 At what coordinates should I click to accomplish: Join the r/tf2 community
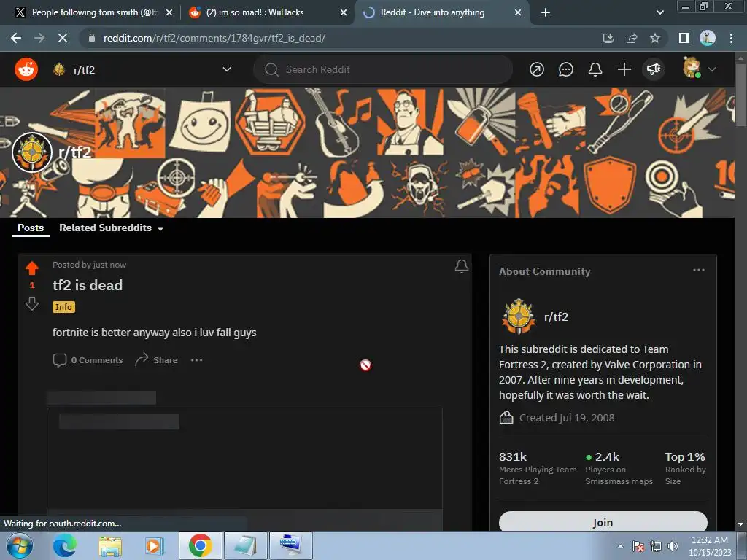(x=603, y=522)
